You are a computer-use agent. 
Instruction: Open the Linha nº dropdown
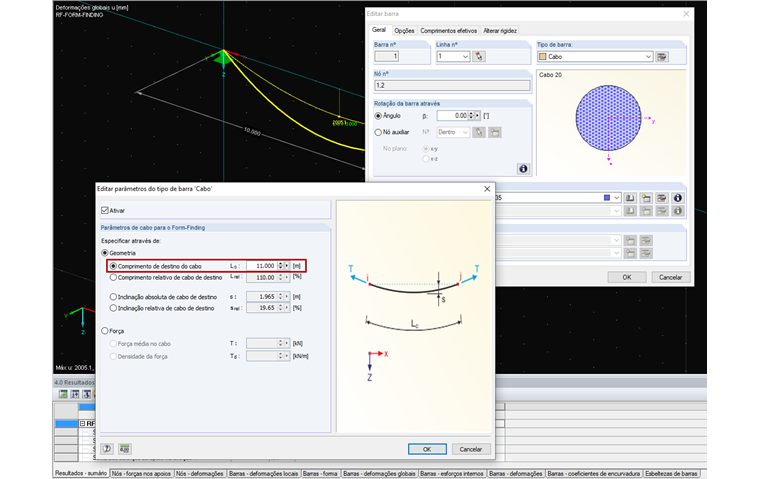465,57
